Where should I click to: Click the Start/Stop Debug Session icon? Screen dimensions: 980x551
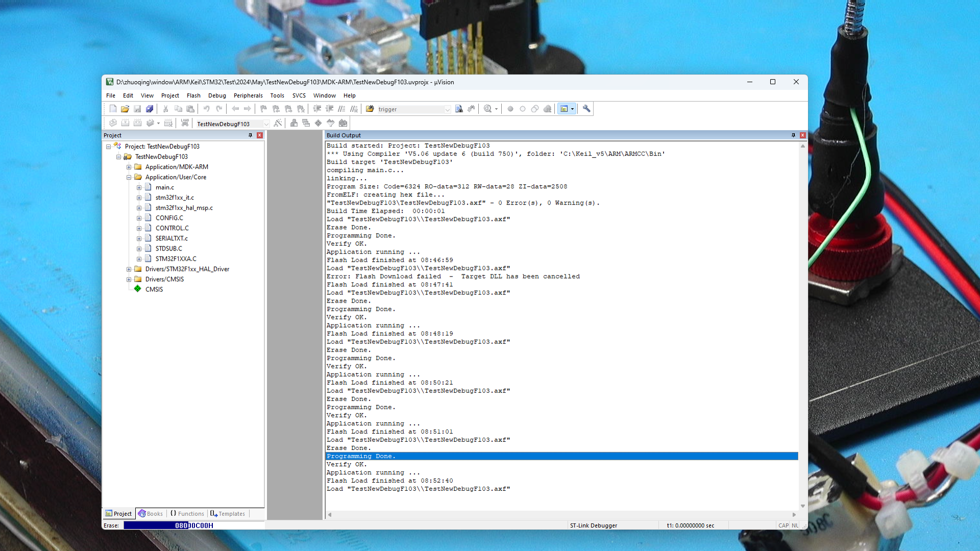[x=488, y=109]
